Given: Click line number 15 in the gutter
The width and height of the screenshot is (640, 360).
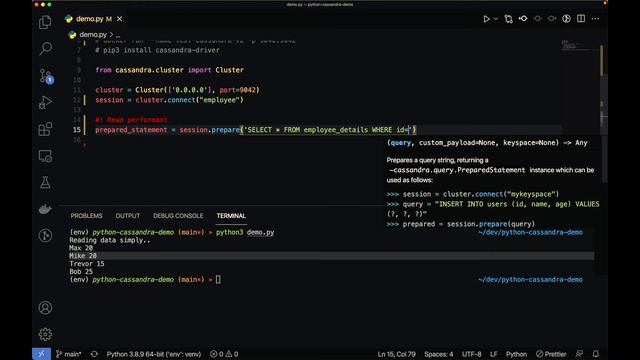Looking at the screenshot, I should (77, 130).
